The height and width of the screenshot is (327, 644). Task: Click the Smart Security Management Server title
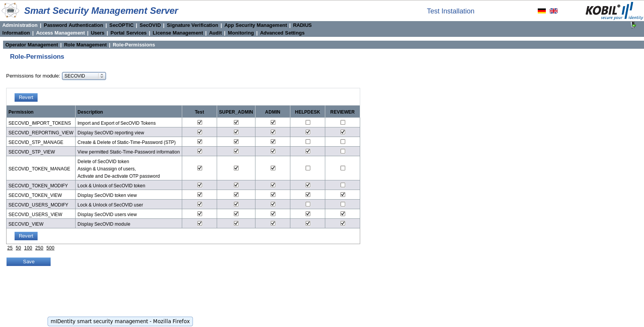101,11
